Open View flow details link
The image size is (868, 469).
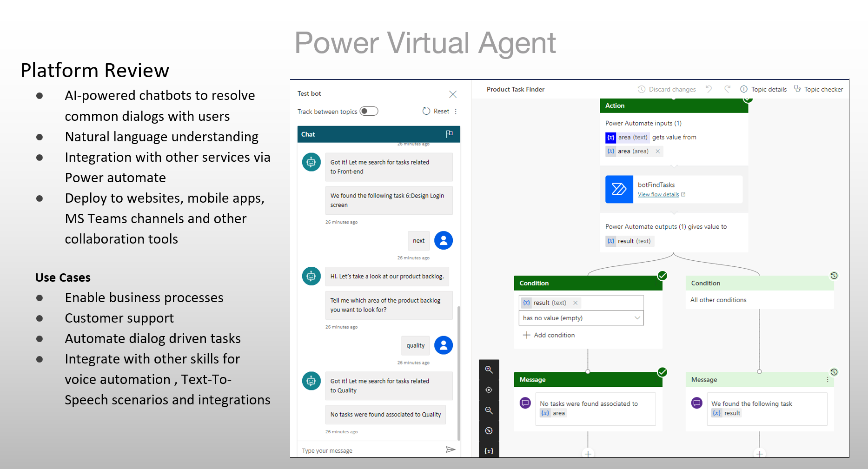(x=662, y=195)
